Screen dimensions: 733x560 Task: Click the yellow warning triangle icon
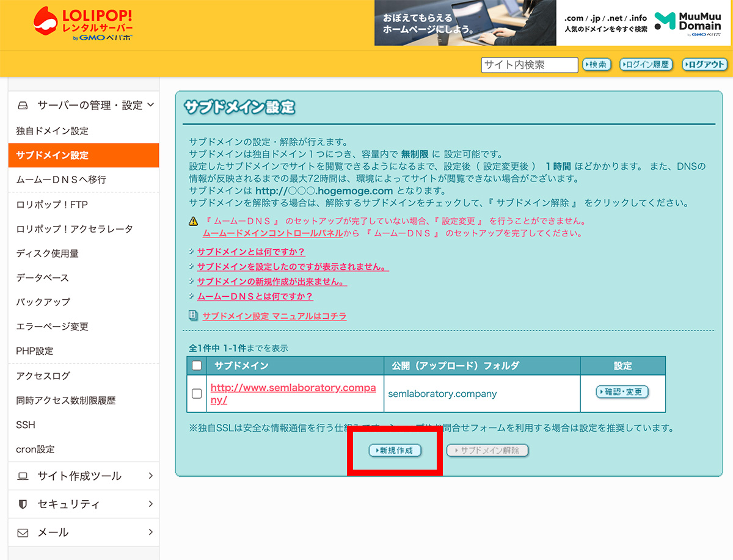pos(193,221)
